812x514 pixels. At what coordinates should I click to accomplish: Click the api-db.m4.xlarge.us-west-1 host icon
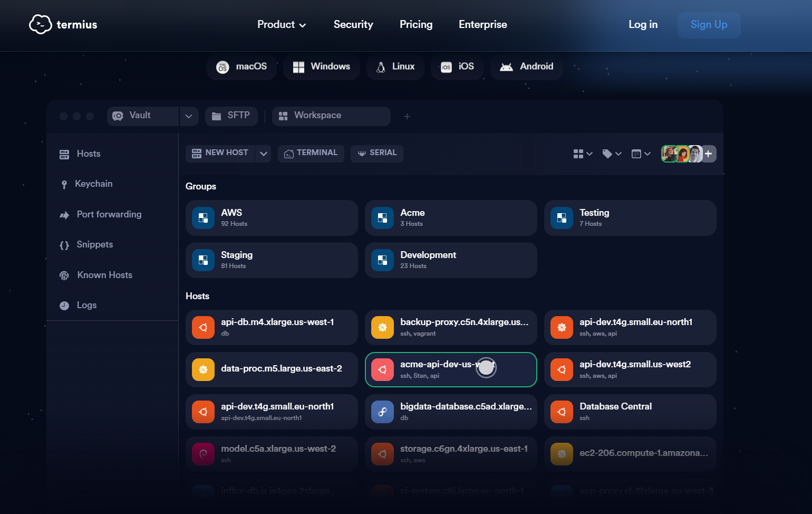pyautogui.click(x=203, y=328)
